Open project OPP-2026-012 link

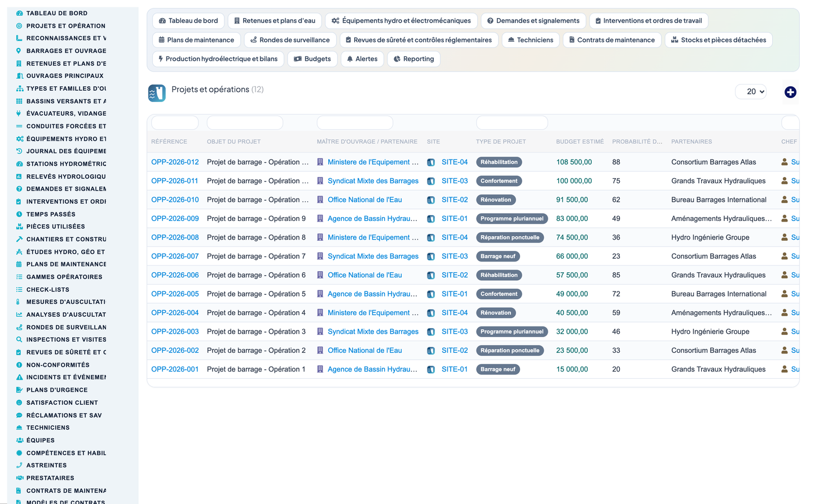tap(175, 162)
